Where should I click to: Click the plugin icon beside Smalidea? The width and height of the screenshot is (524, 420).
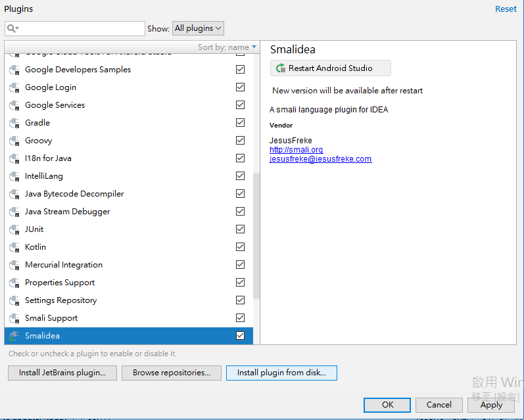point(14,335)
